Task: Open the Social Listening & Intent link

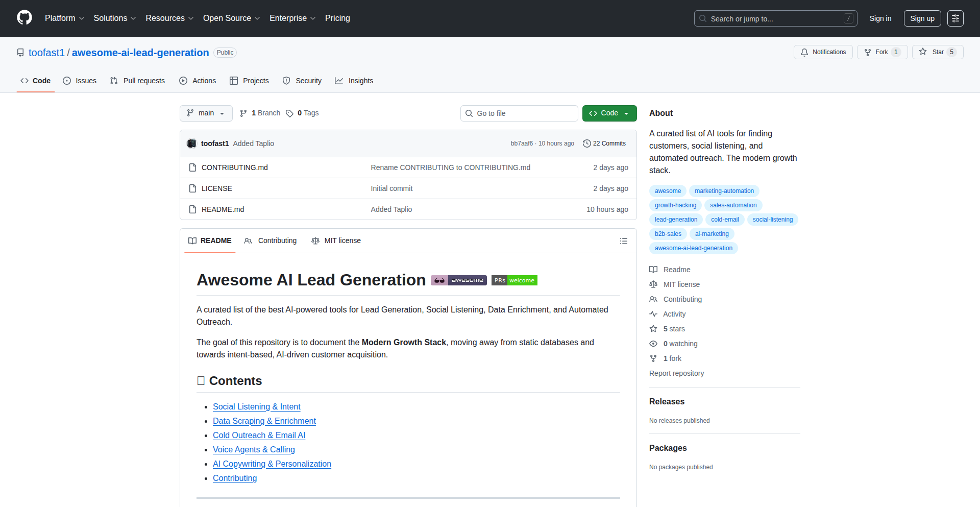Action: point(256,407)
